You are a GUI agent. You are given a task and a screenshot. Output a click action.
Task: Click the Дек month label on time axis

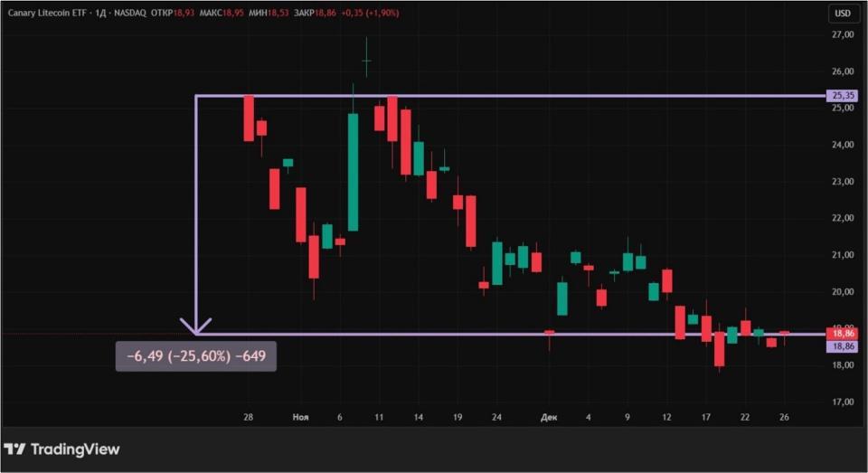pos(549,417)
